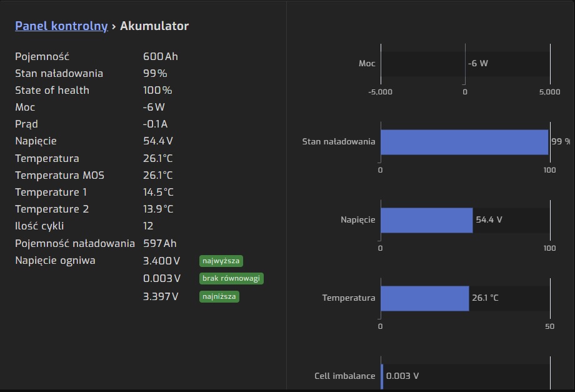The image size is (575, 392).
Task: Select the Pojemność value 600 Ah
Action: 161,56
